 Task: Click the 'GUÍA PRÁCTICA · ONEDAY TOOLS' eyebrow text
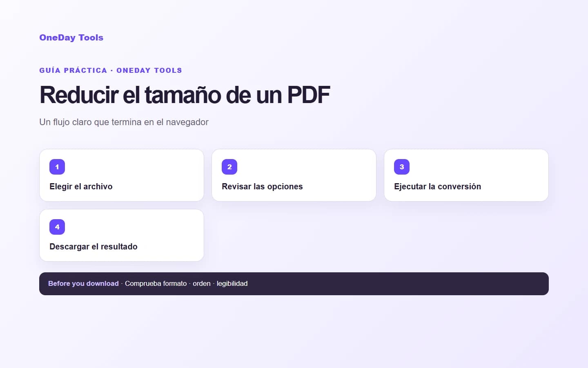111,70
